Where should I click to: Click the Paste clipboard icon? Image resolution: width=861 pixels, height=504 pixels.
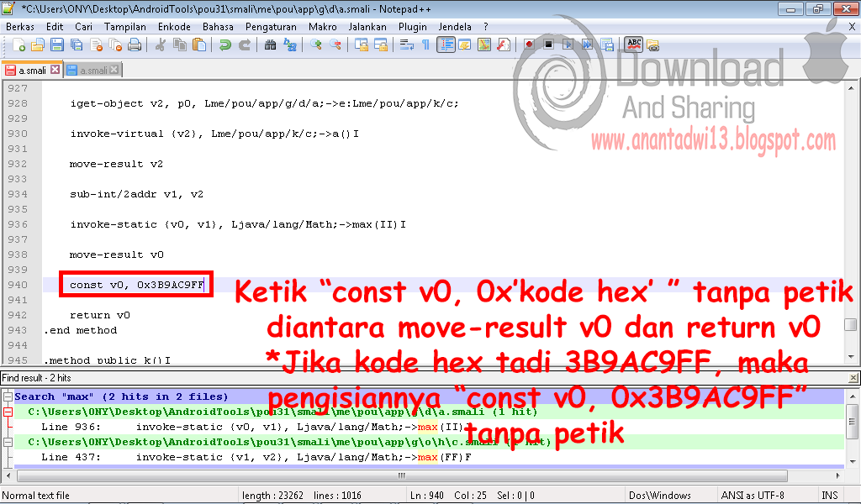click(x=198, y=45)
